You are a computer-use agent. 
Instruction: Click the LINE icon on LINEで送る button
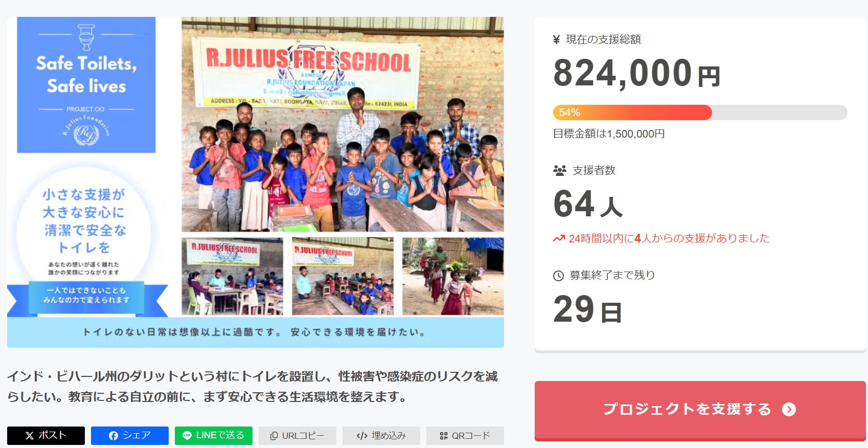pyautogui.click(x=187, y=436)
